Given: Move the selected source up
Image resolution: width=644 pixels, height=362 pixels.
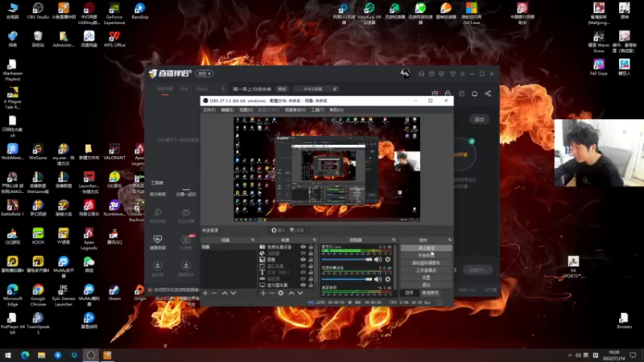Looking at the screenshot, I should click(x=291, y=293).
